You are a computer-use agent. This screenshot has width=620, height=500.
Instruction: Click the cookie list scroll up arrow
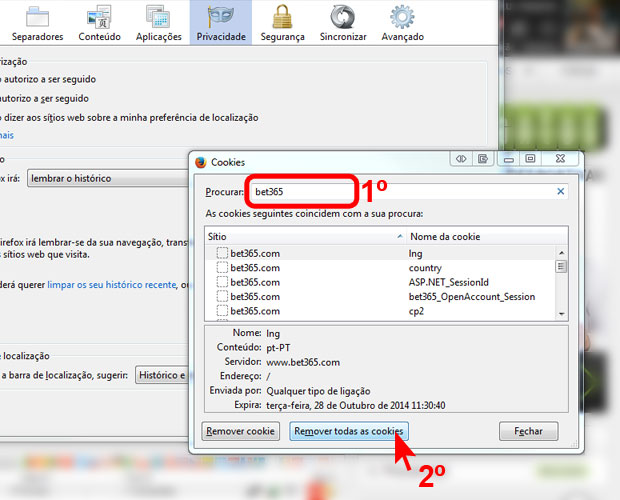[x=561, y=252]
